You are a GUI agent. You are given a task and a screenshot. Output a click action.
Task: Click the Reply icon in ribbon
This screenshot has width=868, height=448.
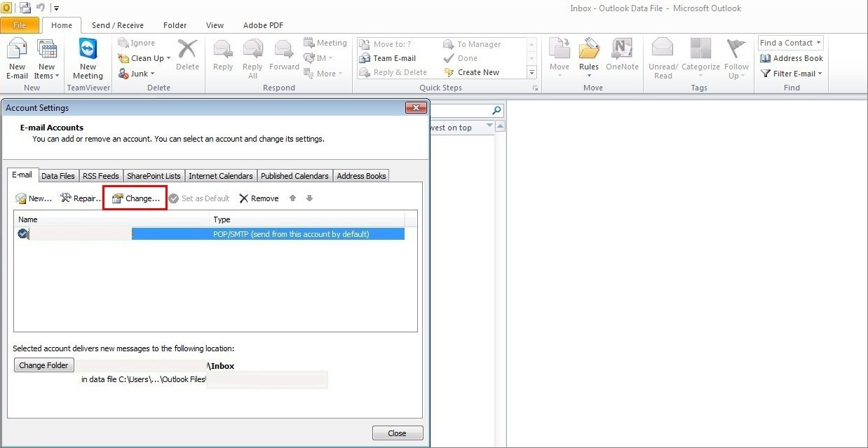point(223,55)
